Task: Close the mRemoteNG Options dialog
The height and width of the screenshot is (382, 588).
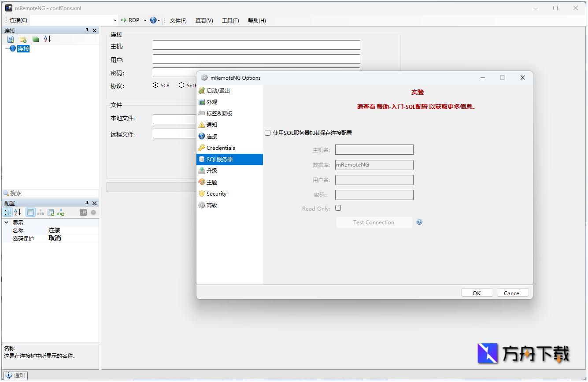Action: [x=523, y=78]
